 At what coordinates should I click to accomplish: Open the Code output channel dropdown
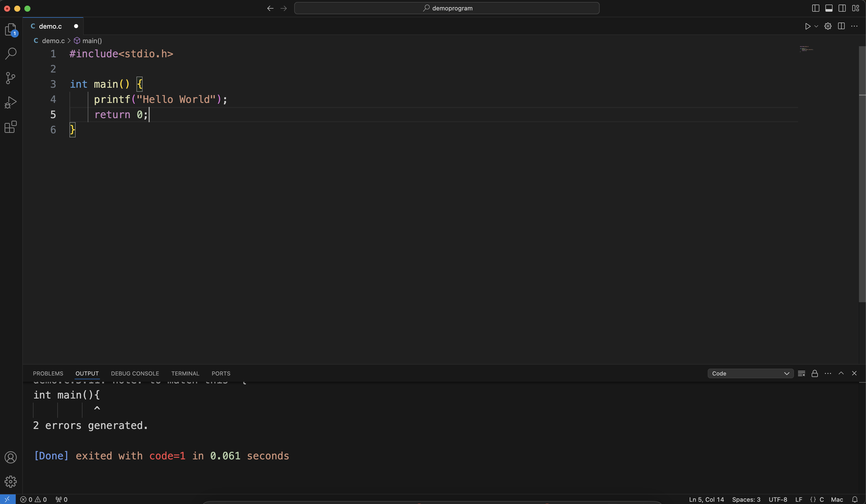tap(750, 373)
